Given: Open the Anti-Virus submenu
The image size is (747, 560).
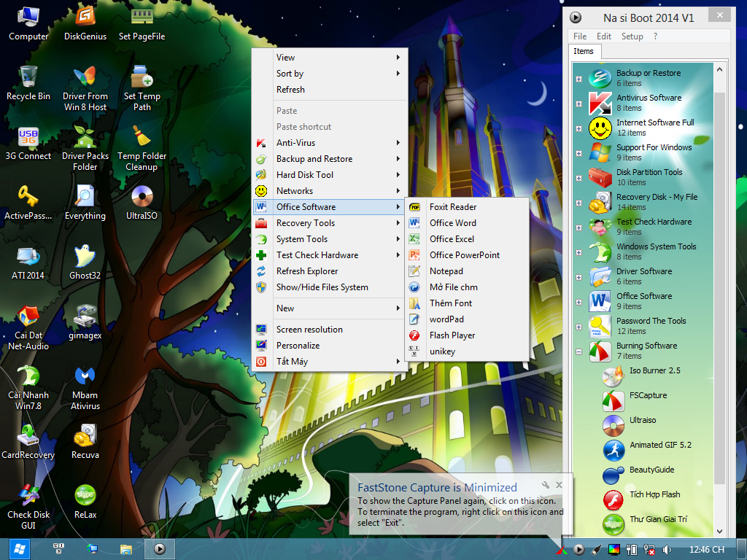Looking at the screenshot, I should [x=330, y=143].
